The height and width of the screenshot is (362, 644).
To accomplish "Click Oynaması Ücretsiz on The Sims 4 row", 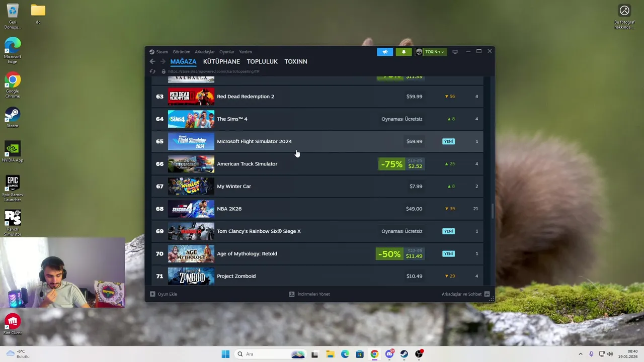I will pos(402,119).
